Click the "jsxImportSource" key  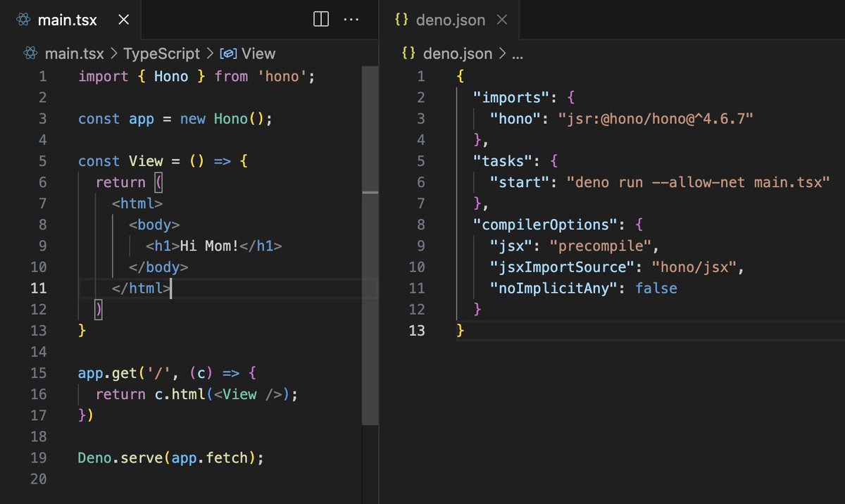pos(562,267)
